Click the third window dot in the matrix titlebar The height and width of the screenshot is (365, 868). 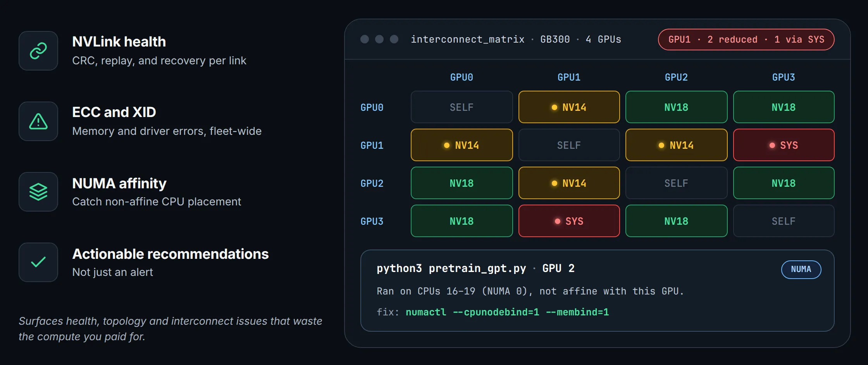394,39
